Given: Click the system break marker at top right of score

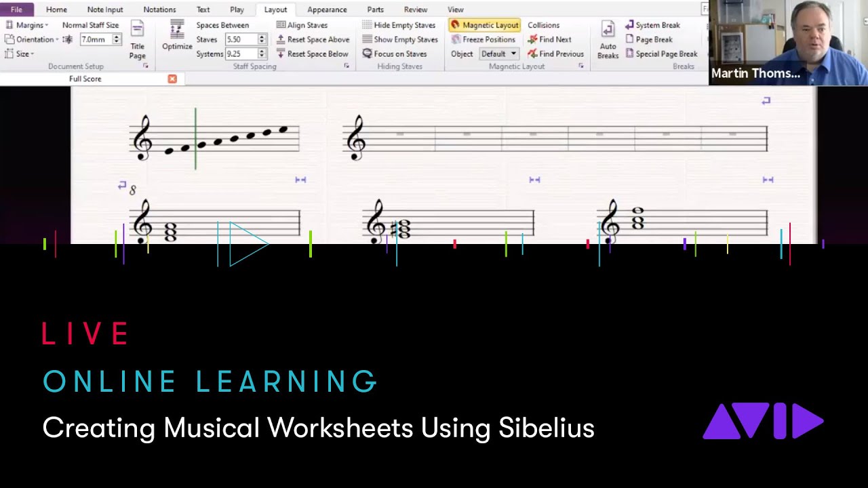Looking at the screenshot, I should pyautogui.click(x=766, y=100).
